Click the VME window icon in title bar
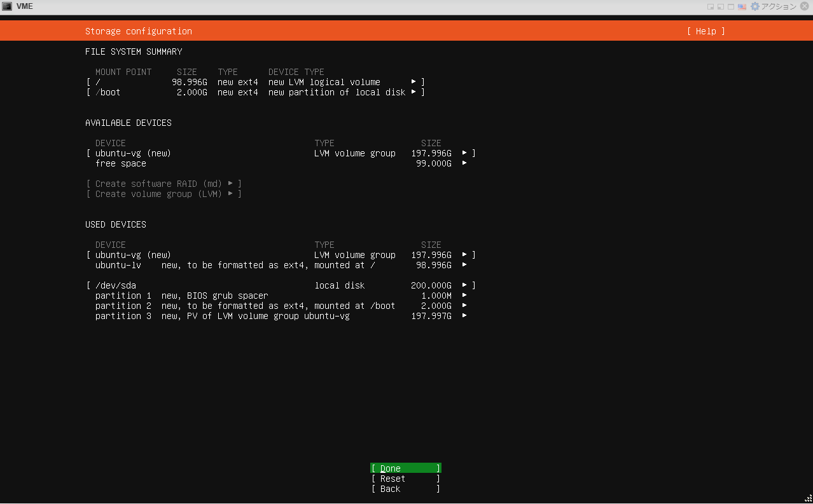 click(8, 6)
